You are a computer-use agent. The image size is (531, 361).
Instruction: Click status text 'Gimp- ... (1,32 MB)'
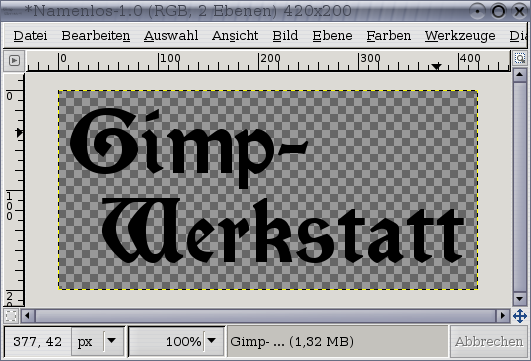[x=292, y=341]
